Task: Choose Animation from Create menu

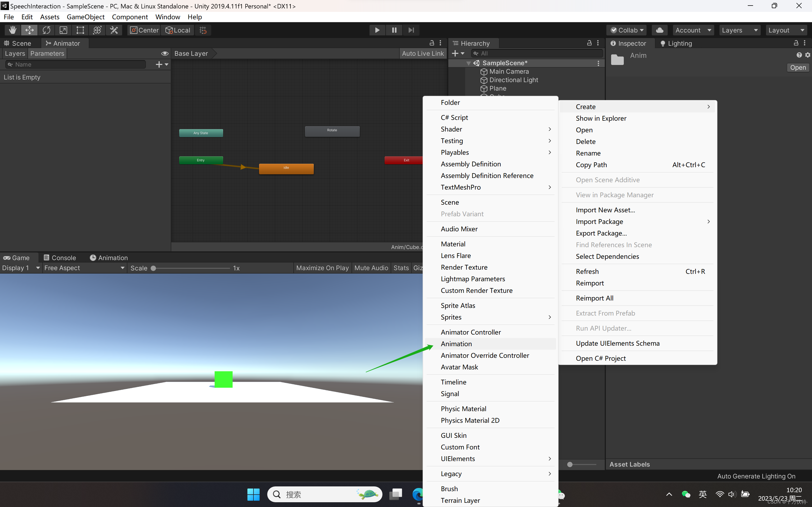Action: (x=456, y=344)
